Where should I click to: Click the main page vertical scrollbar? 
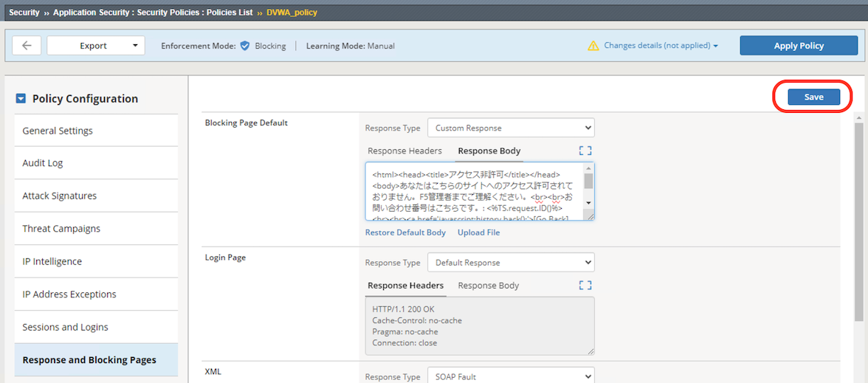click(x=858, y=221)
